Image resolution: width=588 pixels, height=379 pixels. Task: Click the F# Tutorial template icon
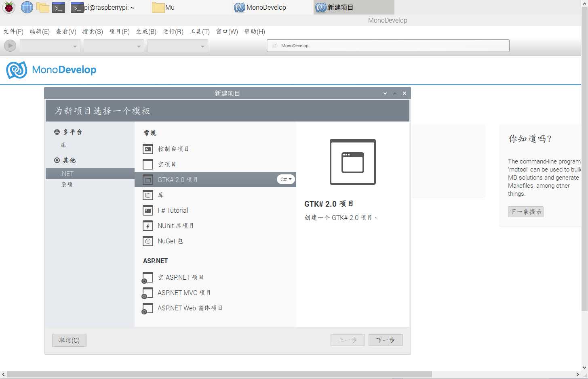pyautogui.click(x=148, y=210)
